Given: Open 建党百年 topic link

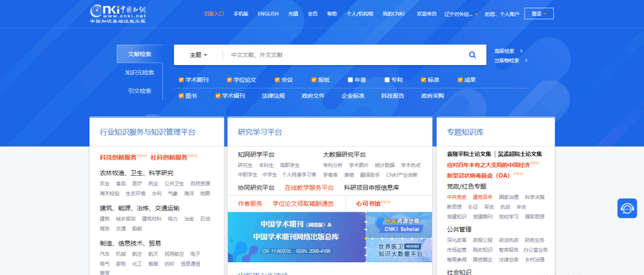Looking at the screenshot, I should (x=483, y=197).
